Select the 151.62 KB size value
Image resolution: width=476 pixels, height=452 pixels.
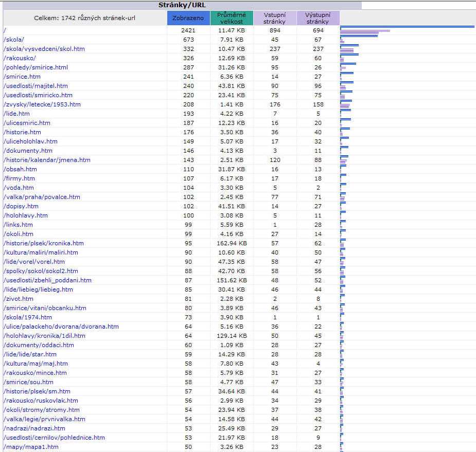[232, 280]
